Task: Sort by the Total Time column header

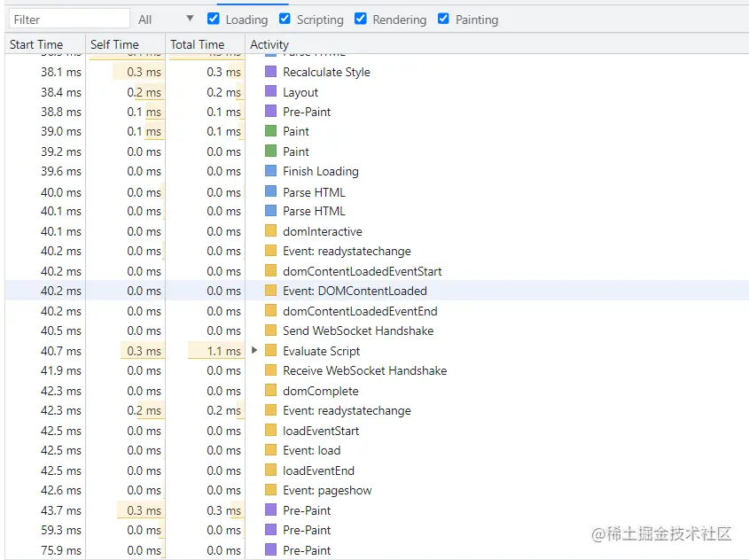Action: click(205, 44)
